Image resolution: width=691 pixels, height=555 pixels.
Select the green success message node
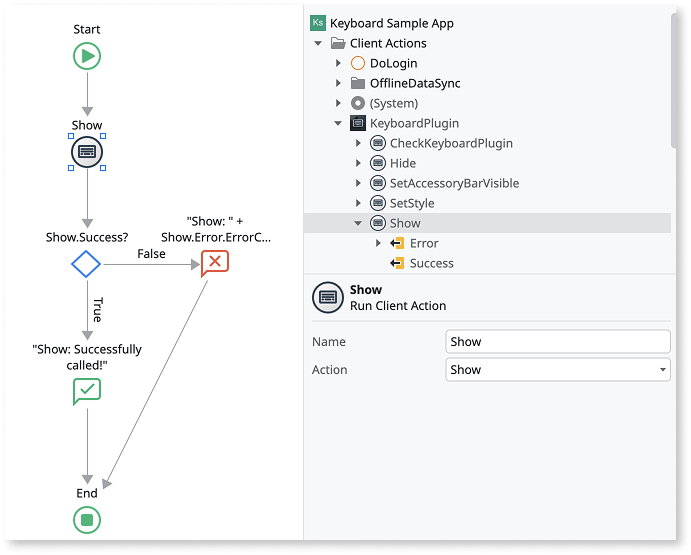(x=87, y=391)
